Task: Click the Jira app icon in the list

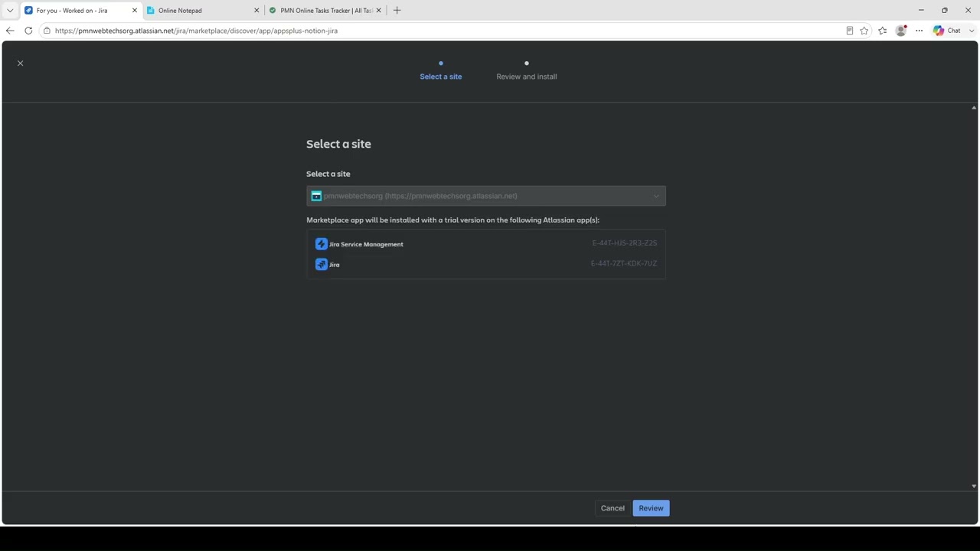Action: coord(322,264)
